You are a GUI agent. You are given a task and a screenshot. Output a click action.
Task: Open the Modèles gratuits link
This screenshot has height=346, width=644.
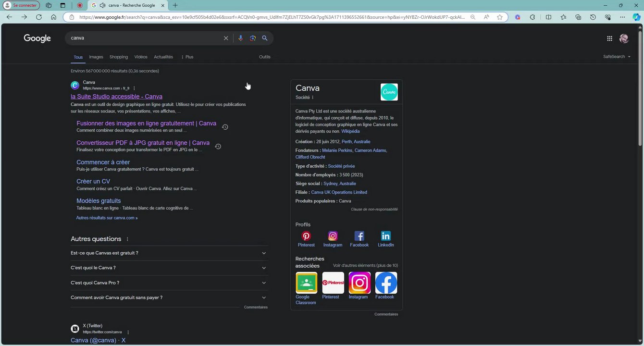99,201
